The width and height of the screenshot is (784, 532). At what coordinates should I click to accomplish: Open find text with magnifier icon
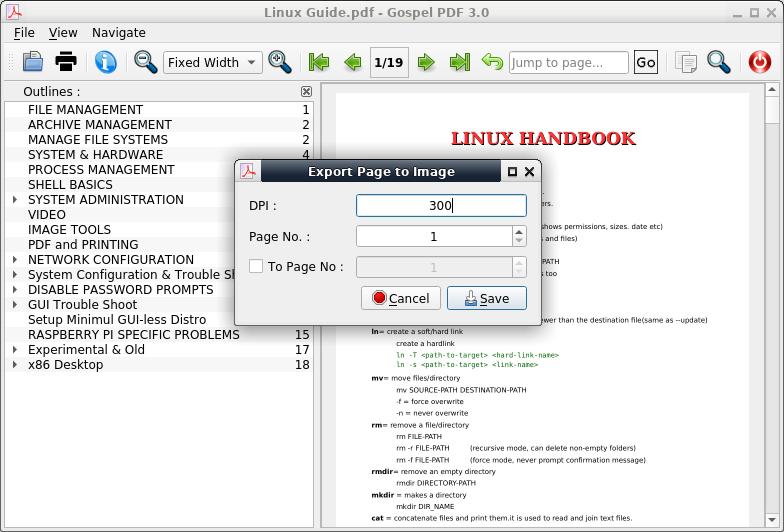pyautogui.click(x=719, y=62)
